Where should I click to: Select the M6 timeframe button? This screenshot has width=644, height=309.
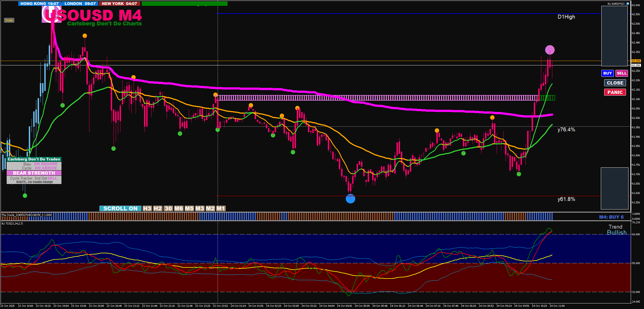179,208
